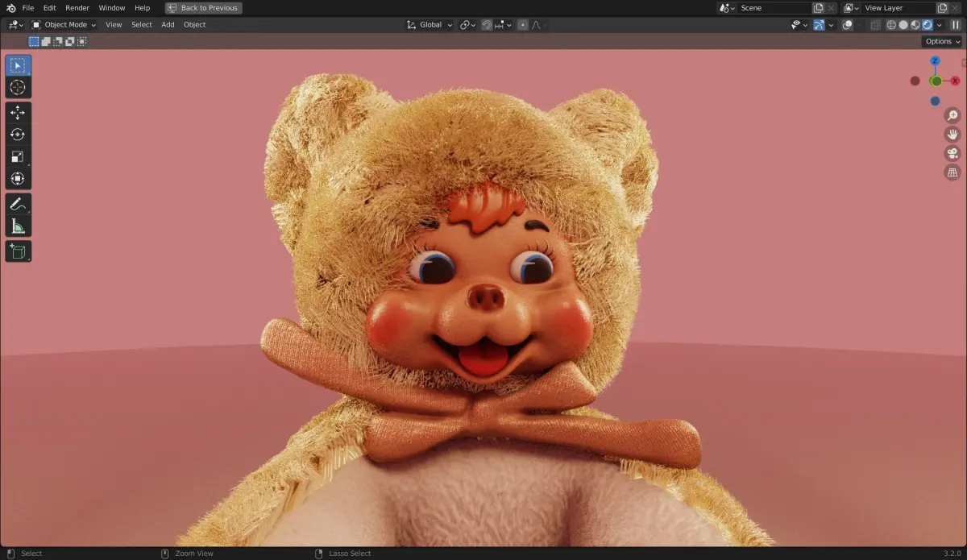
Task: Open the Window menu
Action: coord(112,8)
